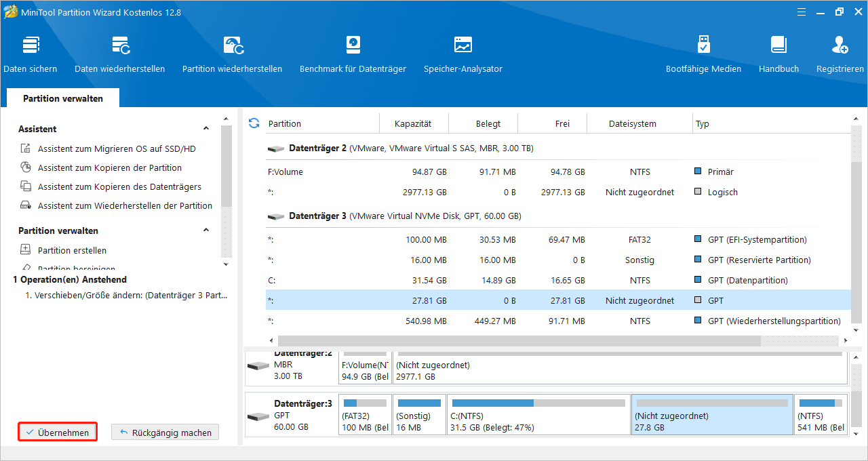Launch Partition wiederherstellen wizard
868x461 pixels.
coord(233,54)
